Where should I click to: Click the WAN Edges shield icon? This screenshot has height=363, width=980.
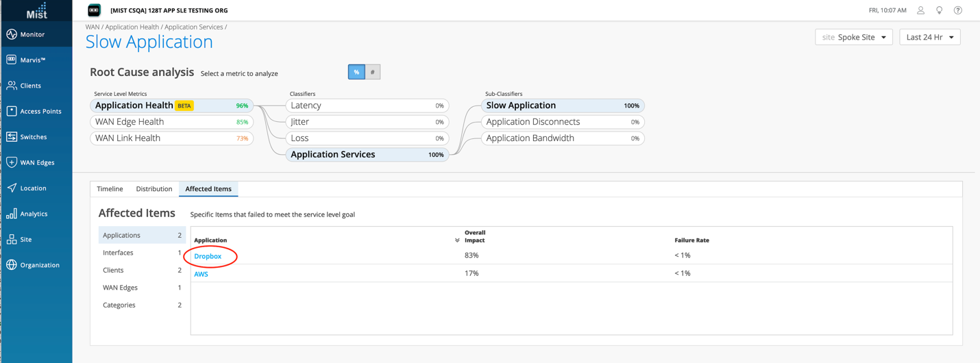coord(12,162)
